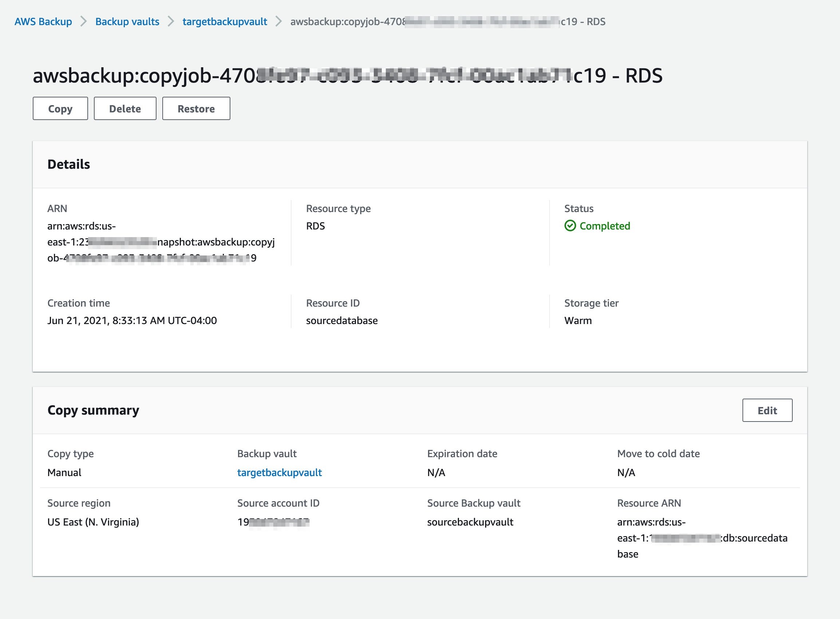Select the Completed status text
Image resolution: width=840 pixels, height=619 pixels.
pyautogui.click(x=605, y=226)
